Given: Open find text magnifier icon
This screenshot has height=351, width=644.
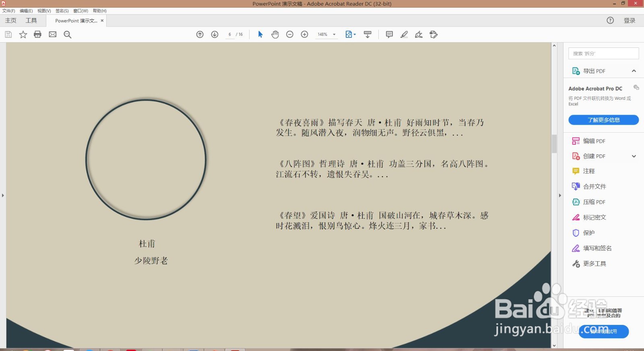Looking at the screenshot, I should [68, 35].
